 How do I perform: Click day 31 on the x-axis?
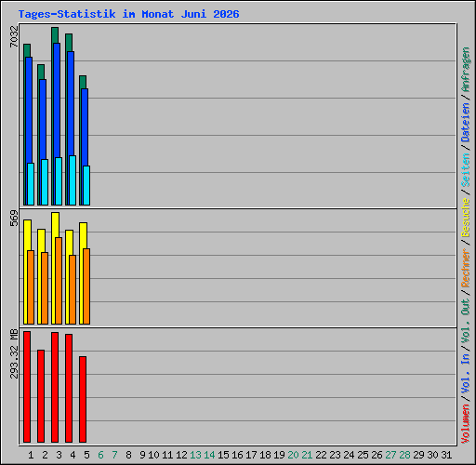tap(446, 455)
